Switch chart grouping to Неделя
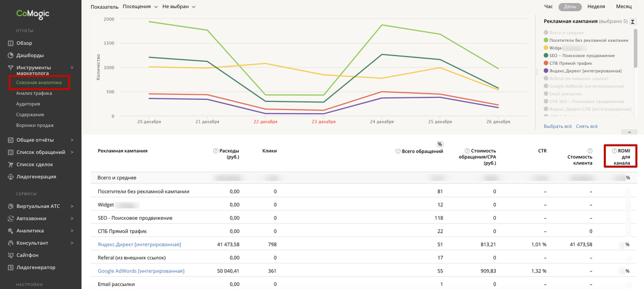This screenshot has height=289, width=644. pyautogui.click(x=596, y=6)
